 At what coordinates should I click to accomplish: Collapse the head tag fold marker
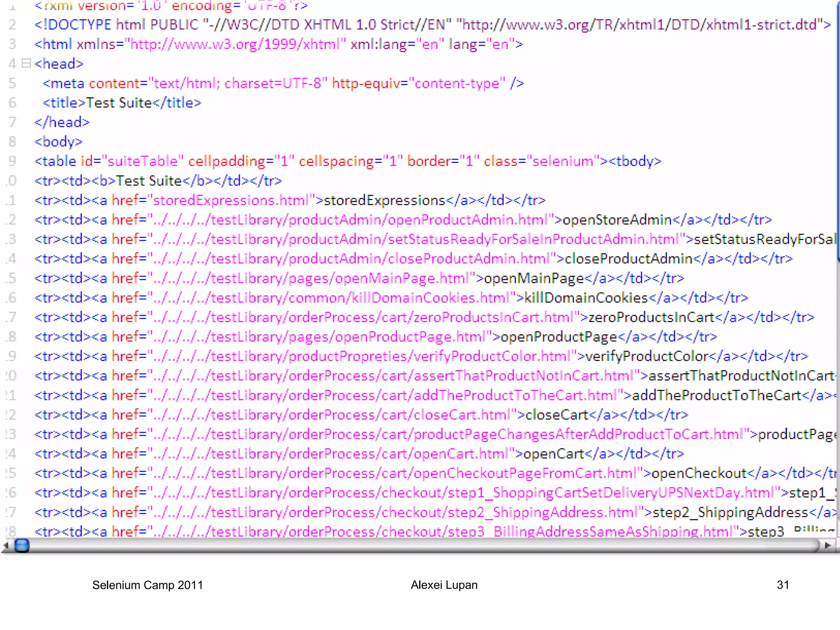[x=26, y=63]
